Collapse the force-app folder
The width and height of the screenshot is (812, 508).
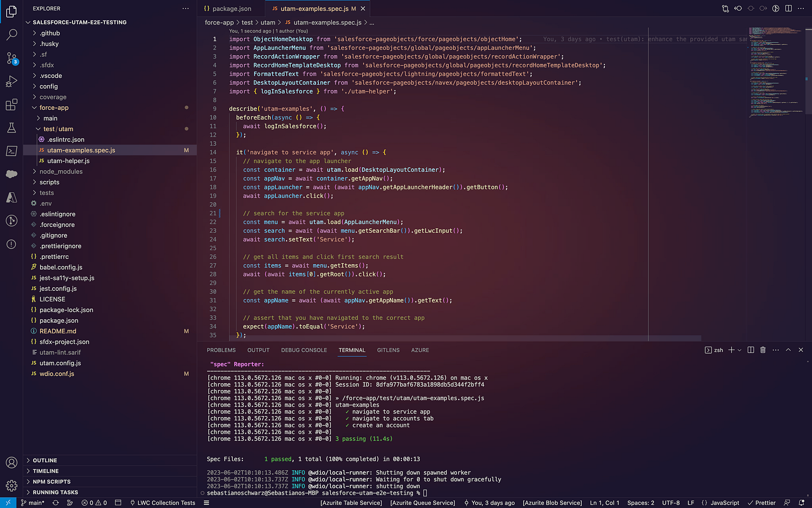tap(53, 107)
